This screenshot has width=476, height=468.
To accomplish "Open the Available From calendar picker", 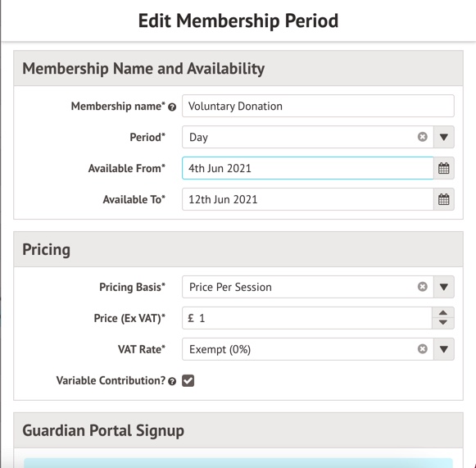I will pos(444,168).
